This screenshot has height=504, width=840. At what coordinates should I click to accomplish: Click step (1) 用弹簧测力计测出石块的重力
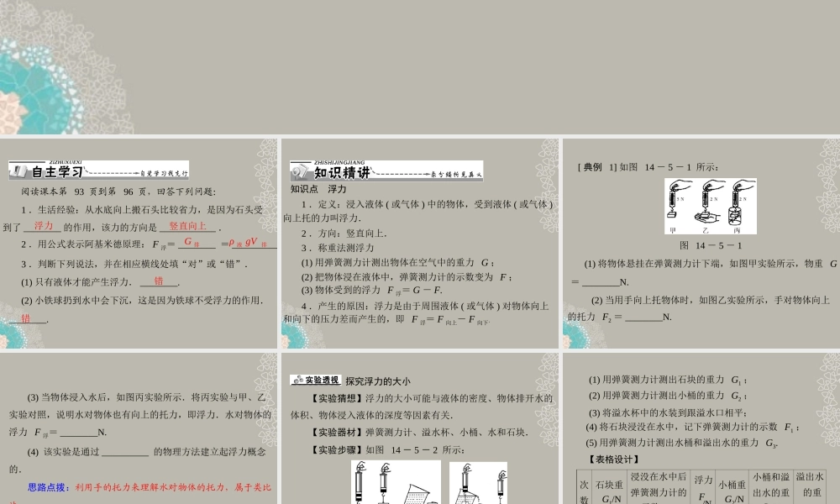tap(668, 380)
